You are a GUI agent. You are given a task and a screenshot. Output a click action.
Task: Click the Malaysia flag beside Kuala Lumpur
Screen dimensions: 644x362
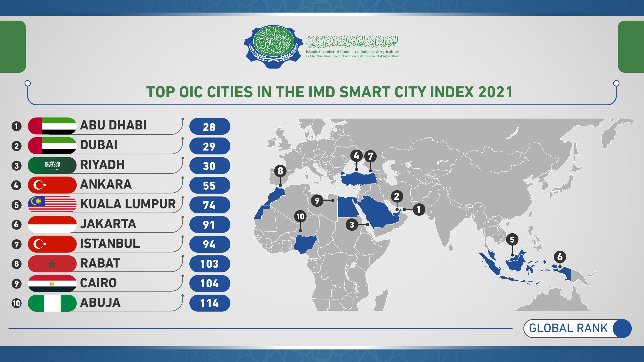click(52, 204)
